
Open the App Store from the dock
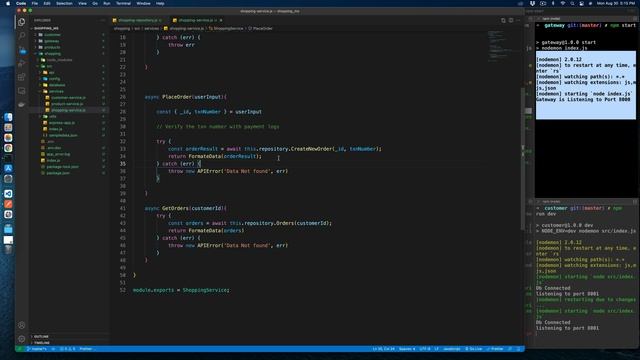tap(8, 168)
